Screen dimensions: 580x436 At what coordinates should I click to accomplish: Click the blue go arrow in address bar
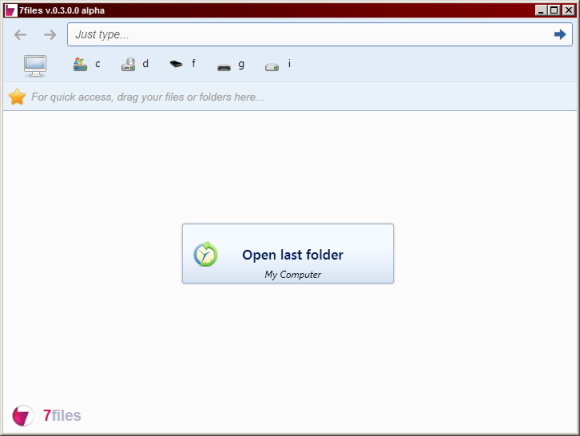click(560, 34)
